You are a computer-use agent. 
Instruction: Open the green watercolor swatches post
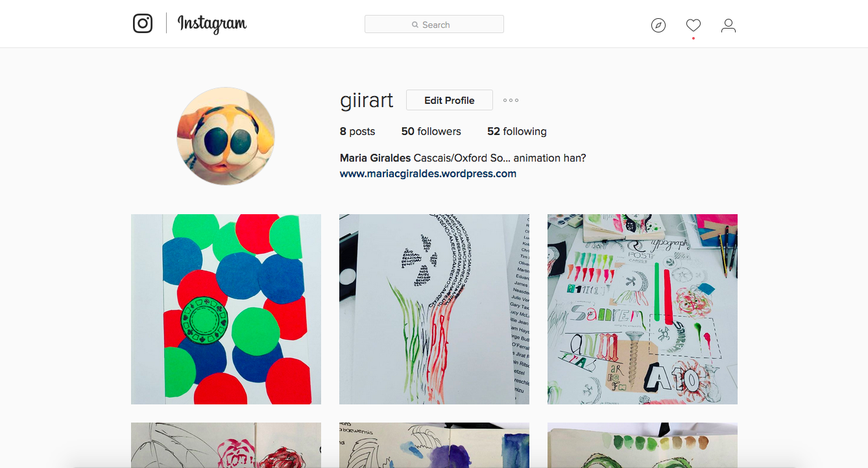(642, 445)
